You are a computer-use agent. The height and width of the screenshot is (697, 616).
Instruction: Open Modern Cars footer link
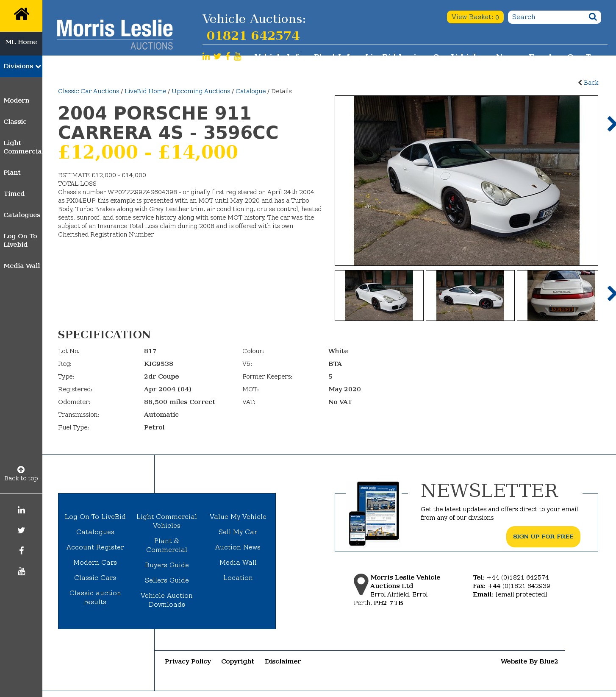point(95,563)
